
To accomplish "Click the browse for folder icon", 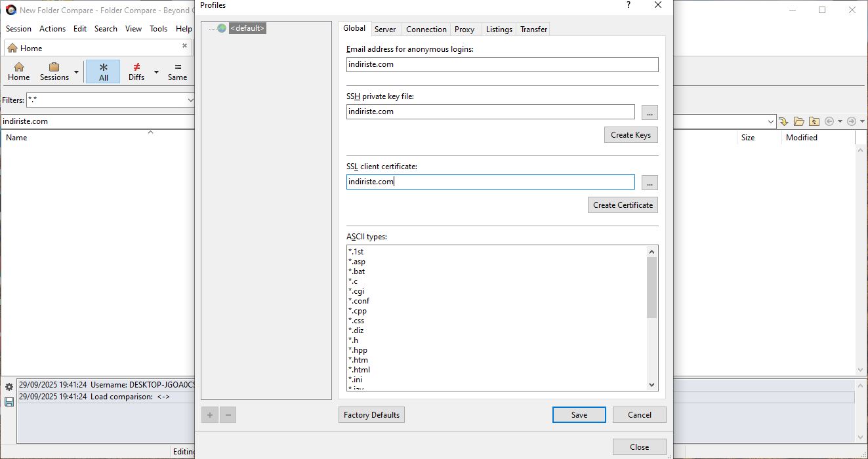I will pyautogui.click(x=798, y=121).
